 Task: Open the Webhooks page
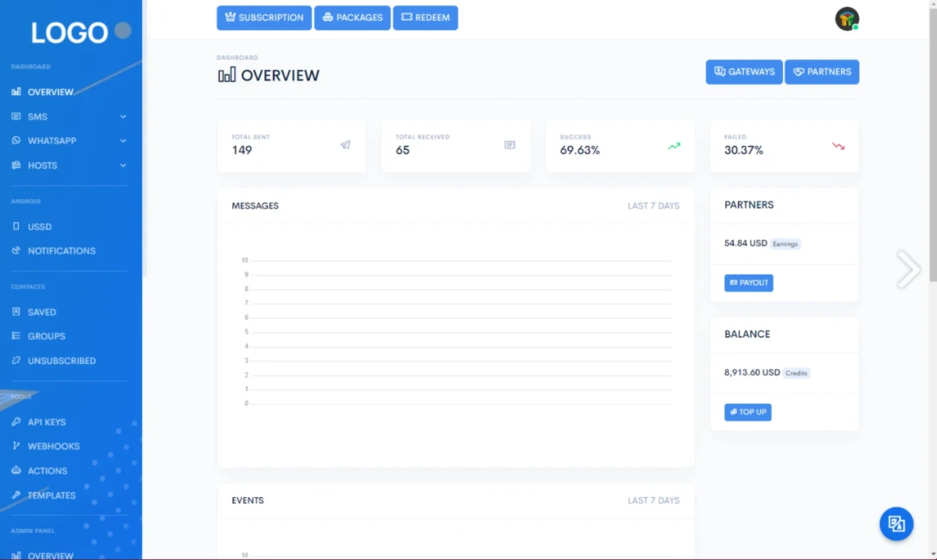(54, 447)
